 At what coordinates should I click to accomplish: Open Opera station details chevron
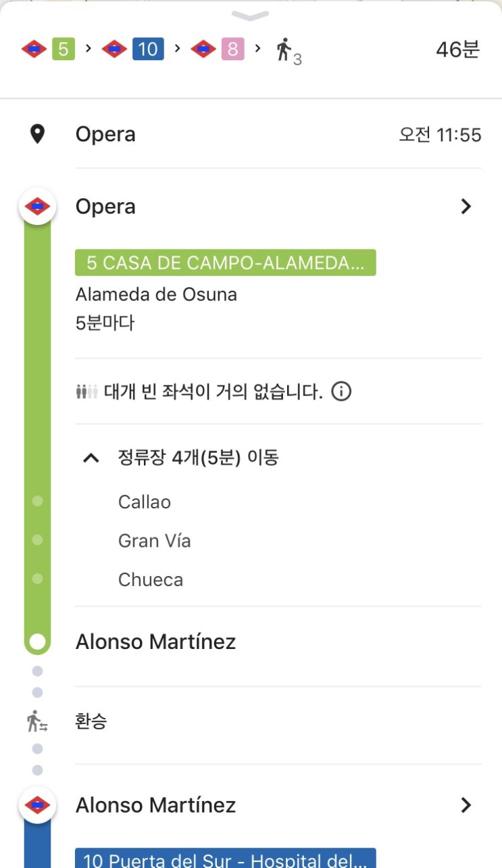(x=466, y=207)
